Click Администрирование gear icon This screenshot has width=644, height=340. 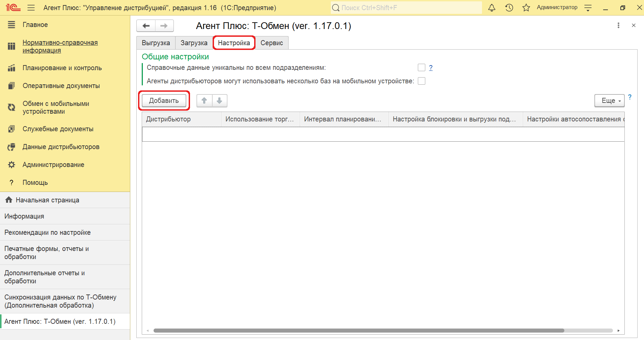11,165
